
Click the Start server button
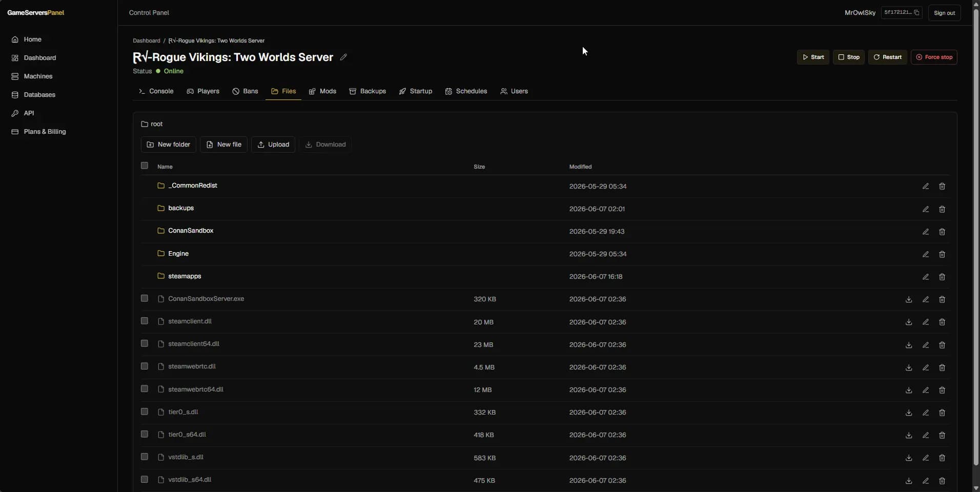pyautogui.click(x=813, y=57)
